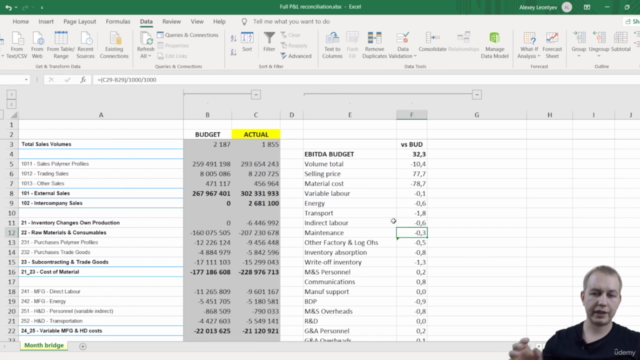Screen dimensions: 640x360
Task: Open the Name Box dropdown
Action: tap(26, 80)
